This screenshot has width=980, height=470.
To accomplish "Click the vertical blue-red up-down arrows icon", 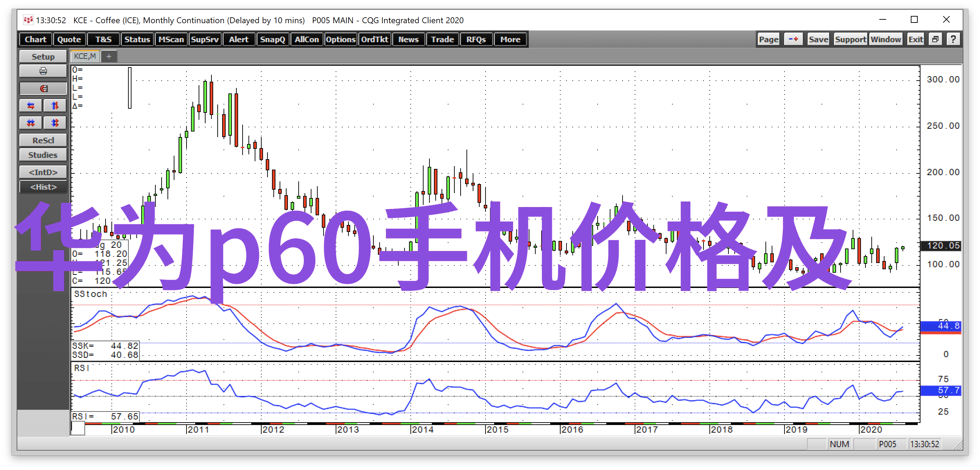I will click(55, 106).
